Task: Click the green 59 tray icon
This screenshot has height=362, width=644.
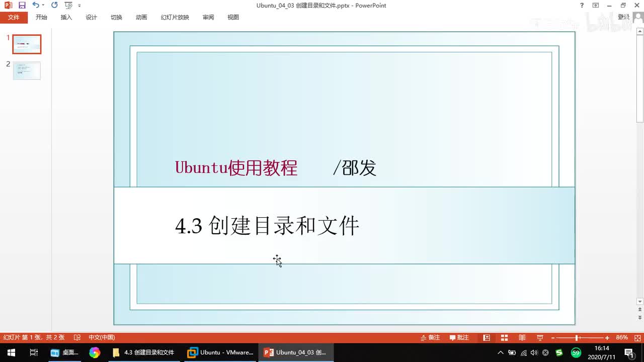Action: pyautogui.click(x=576, y=352)
